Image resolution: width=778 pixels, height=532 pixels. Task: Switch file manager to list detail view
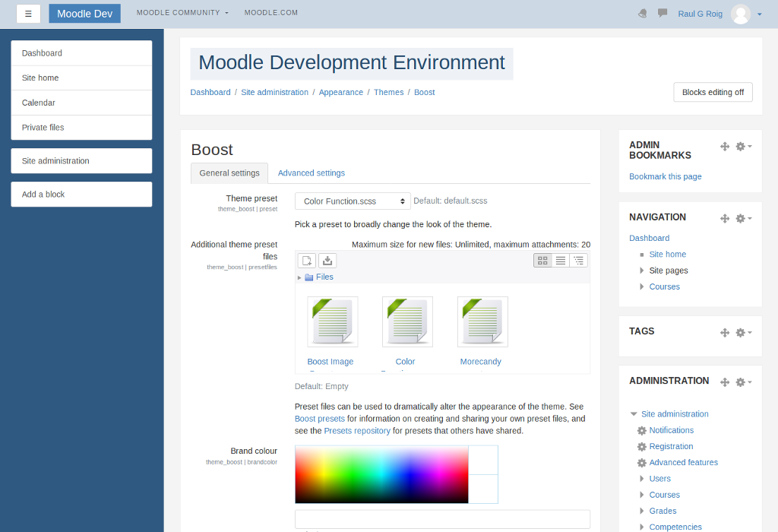(561, 261)
